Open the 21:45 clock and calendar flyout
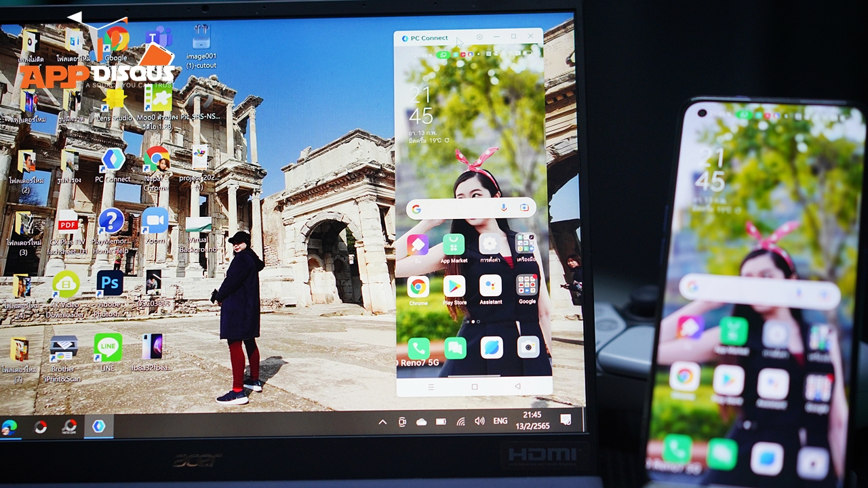 532,420
